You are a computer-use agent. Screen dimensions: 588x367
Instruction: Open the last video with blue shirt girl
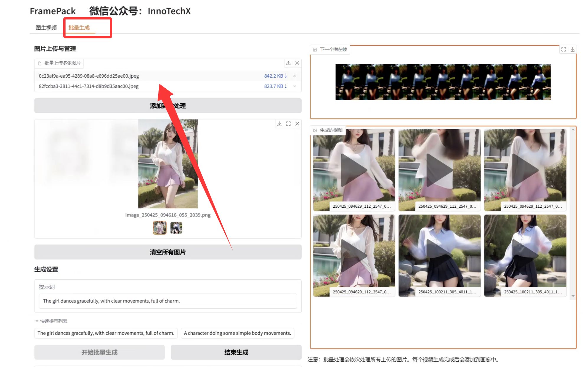tap(525, 255)
